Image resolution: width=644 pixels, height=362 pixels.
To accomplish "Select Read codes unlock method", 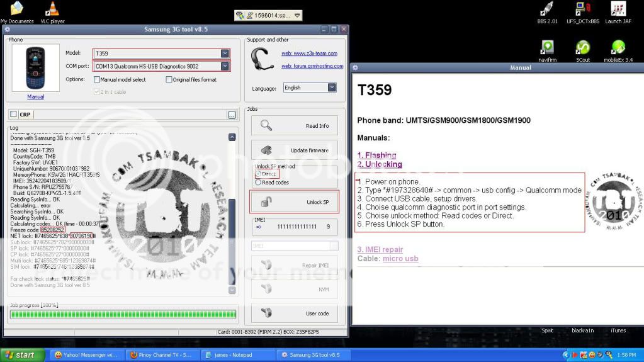I will tap(258, 183).
